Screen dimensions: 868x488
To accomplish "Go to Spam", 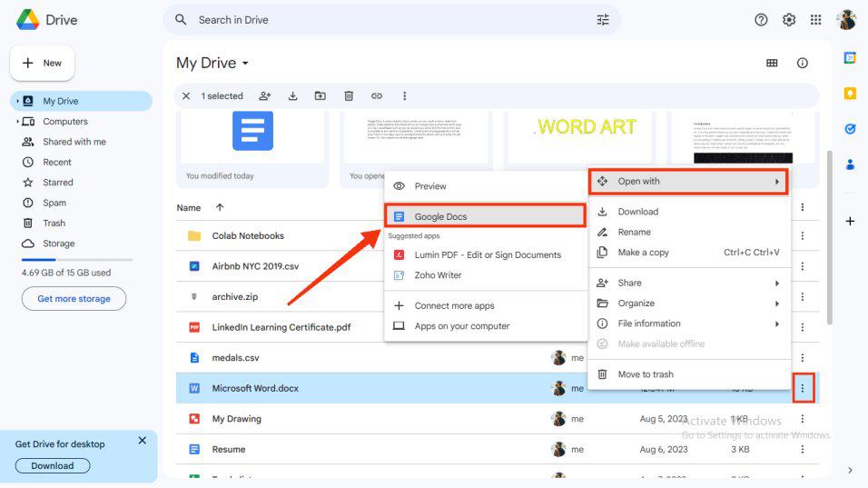I will click(x=81, y=203).
